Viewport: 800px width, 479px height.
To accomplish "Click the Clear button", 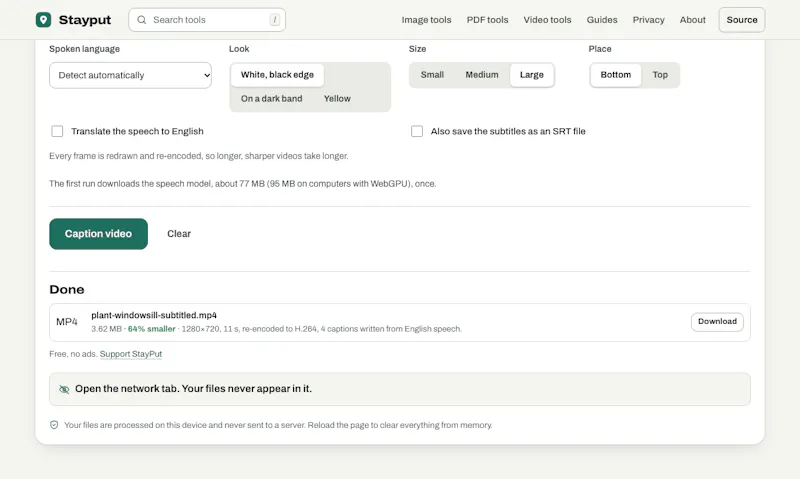I will (x=179, y=234).
